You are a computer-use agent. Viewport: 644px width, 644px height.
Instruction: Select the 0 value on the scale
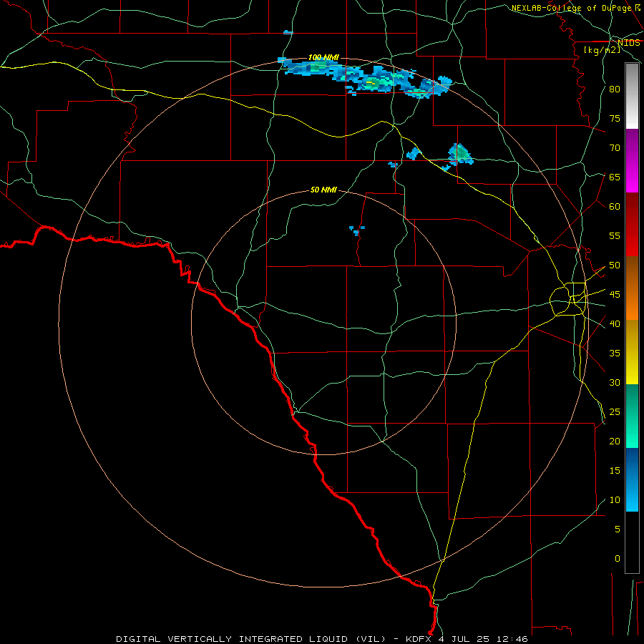coord(618,559)
